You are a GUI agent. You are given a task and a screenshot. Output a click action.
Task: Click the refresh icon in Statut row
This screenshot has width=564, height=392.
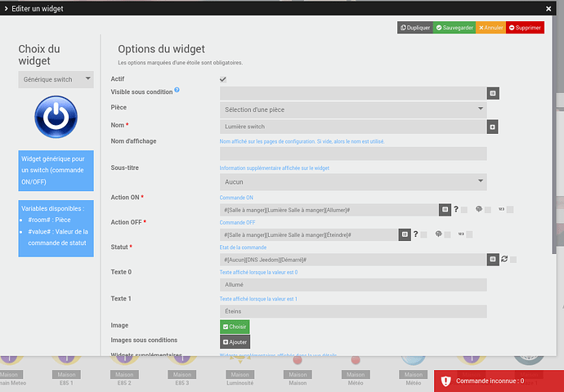(504, 259)
